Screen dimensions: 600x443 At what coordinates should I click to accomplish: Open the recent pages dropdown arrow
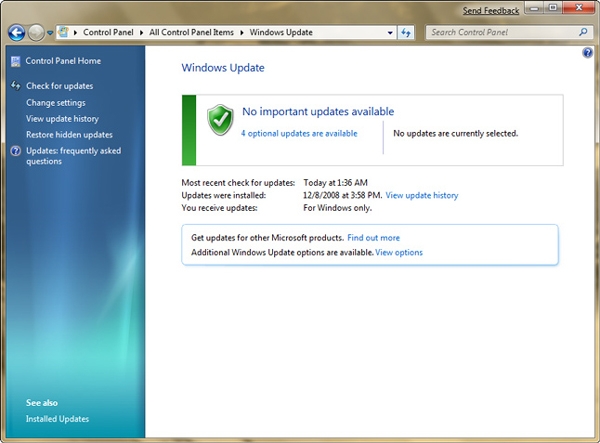(50, 33)
